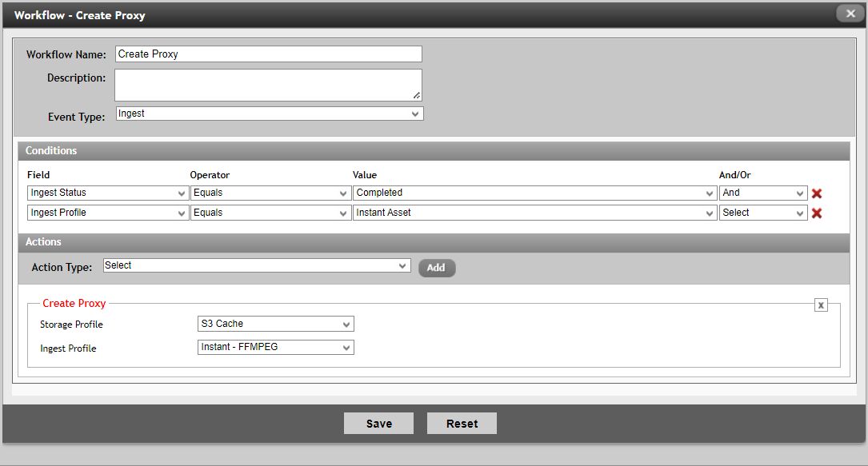The image size is (868, 466).
Task: Open the Event Type dropdown
Action: pos(270,114)
